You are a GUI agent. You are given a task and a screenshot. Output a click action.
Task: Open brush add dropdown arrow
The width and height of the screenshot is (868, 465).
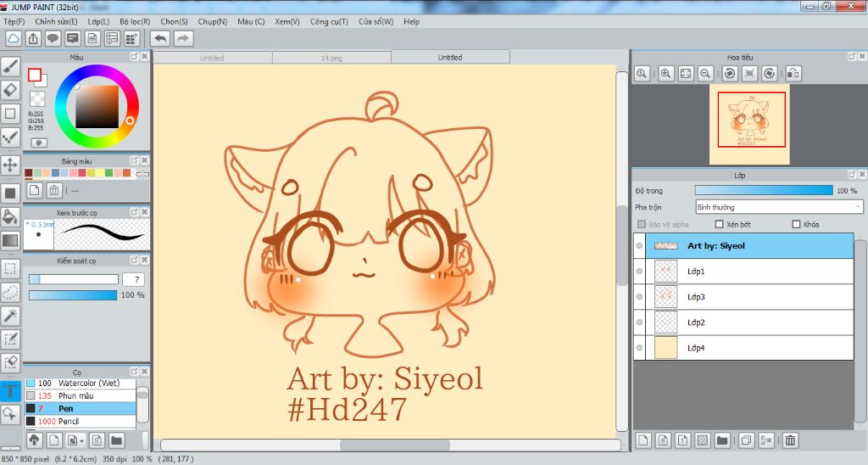(x=82, y=440)
